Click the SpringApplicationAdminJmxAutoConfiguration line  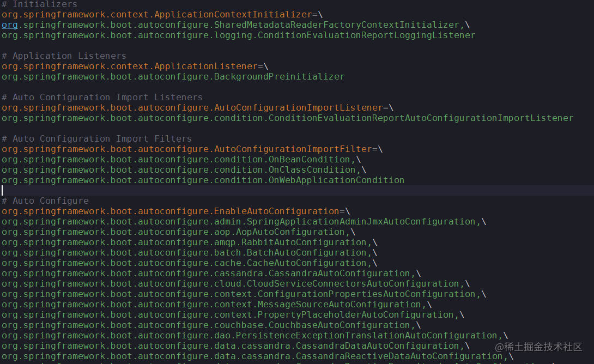244,222
